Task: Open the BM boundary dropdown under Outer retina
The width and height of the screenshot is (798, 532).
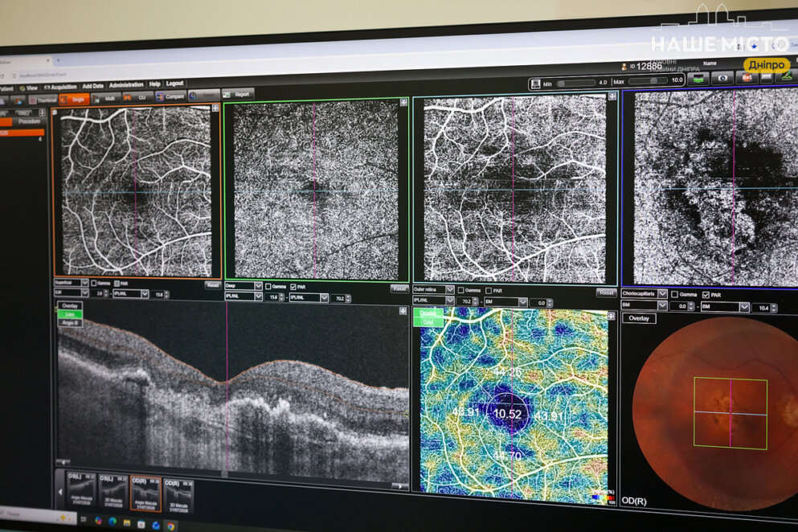Action: point(505,302)
